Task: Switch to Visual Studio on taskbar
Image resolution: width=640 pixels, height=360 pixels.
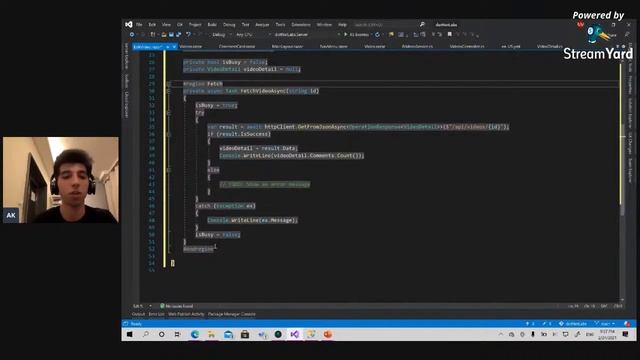Action: click(x=295, y=334)
